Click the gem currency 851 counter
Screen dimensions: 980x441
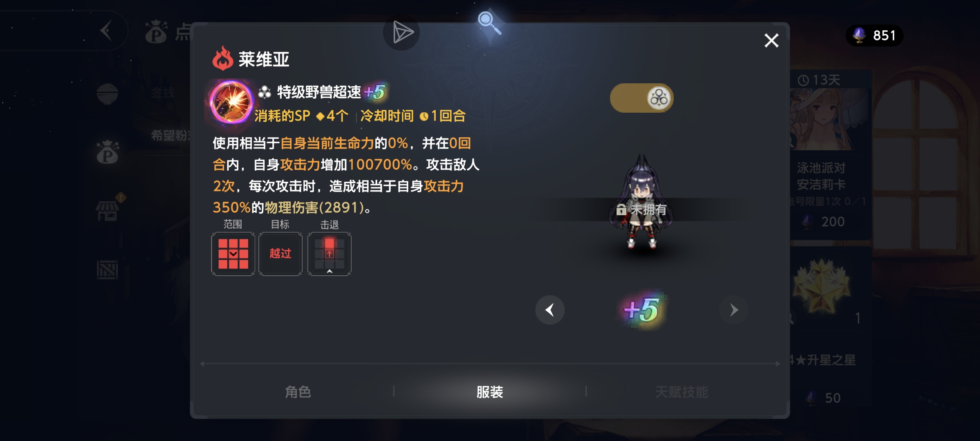875,36
